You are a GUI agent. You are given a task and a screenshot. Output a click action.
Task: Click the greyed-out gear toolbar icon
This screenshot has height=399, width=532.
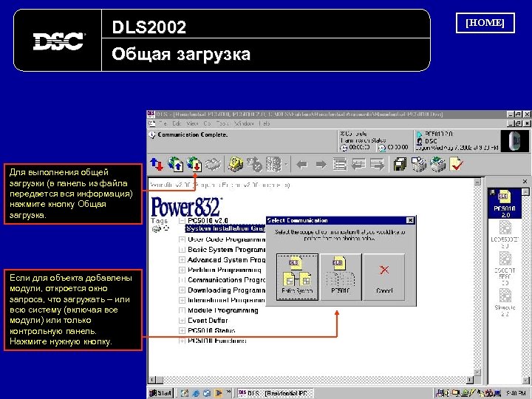point(213,165)
